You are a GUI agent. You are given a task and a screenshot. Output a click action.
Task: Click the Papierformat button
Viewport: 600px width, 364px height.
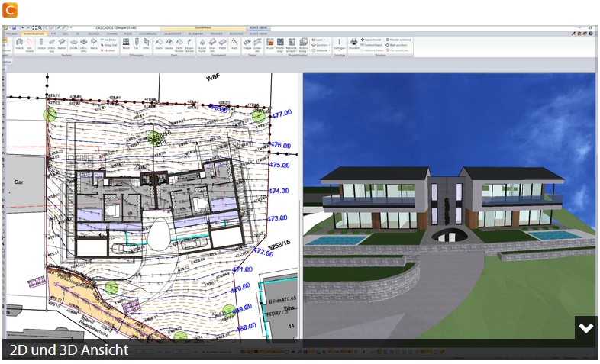pyautogui.click(x=371, y=40)
